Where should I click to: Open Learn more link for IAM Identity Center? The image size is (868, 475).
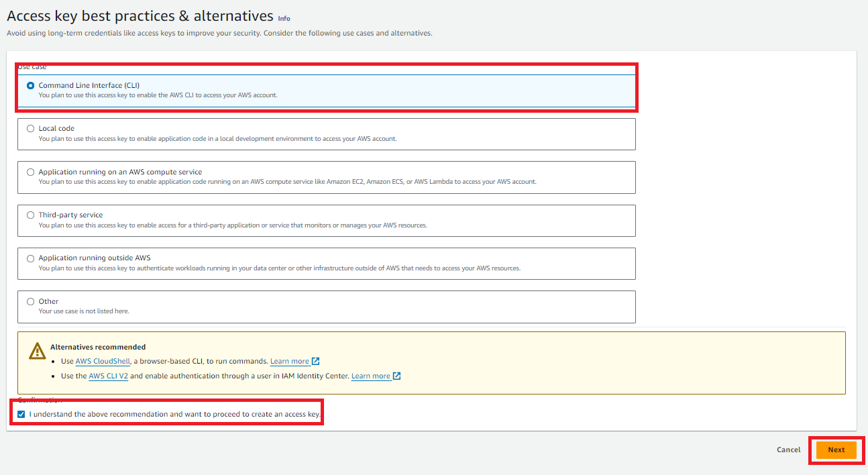[x=371, y=376]
